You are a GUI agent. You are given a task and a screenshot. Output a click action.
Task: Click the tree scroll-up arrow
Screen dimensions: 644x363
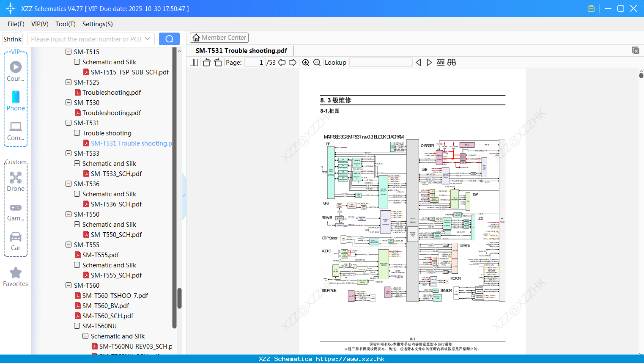coord(179,51)
